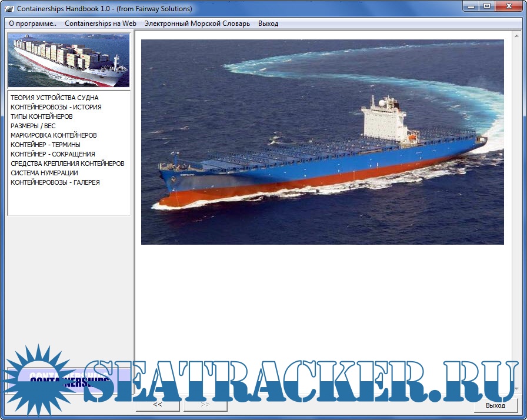Open 'Электронный Морской Словарь' menu item
This screenshot has width=527, height=420.
tap(197, 24)
